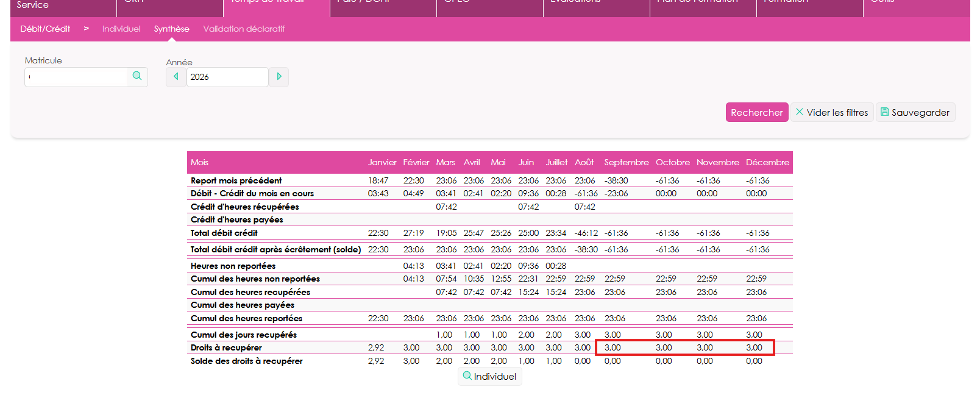The height and width of the screenshot is (409, 980).
Task: Select the Crédit d'heures payées row label
Action: (x=236, y=219)
